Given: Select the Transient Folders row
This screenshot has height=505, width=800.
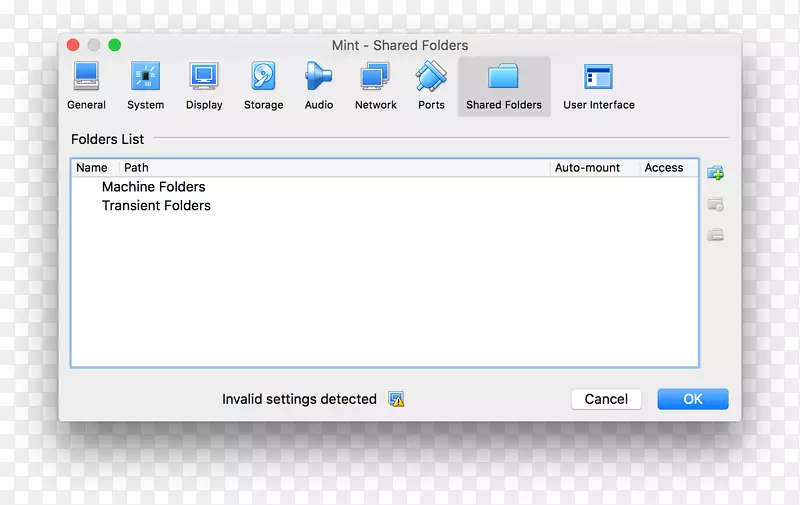Looking at the screenshot, I should (156, 206).
